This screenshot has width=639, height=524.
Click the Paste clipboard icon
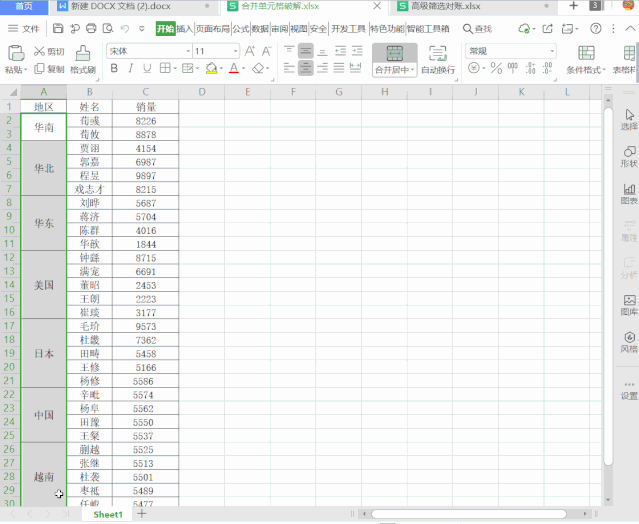pos(16,53)
